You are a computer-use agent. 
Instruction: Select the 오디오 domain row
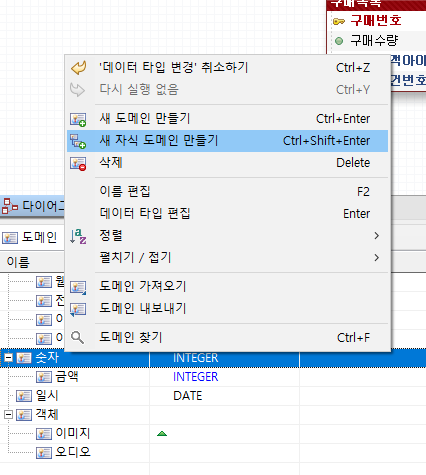click(213, 453)
